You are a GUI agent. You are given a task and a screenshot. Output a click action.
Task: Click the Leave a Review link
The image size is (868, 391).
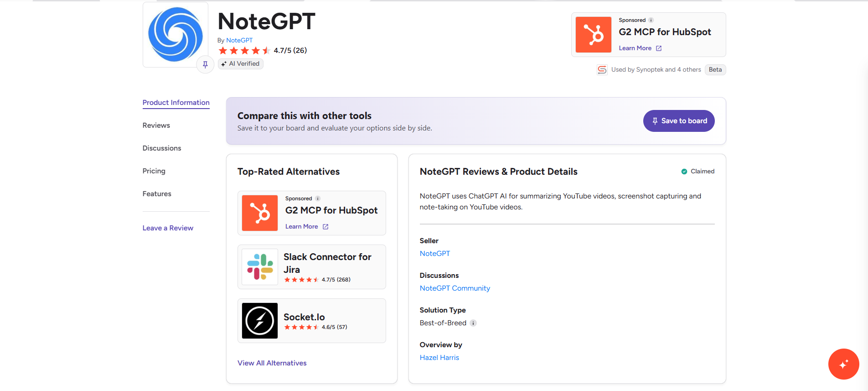(168, 228)
